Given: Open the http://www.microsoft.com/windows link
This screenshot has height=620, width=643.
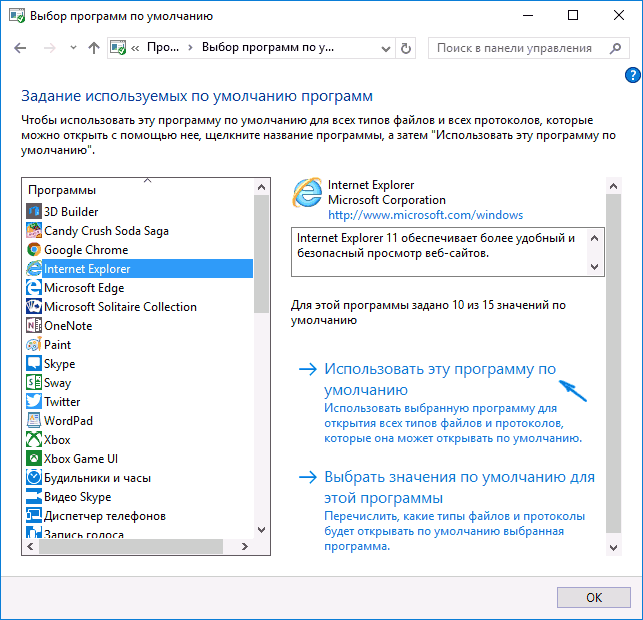Looking at the screenshot, I should [x=425, y=215].
